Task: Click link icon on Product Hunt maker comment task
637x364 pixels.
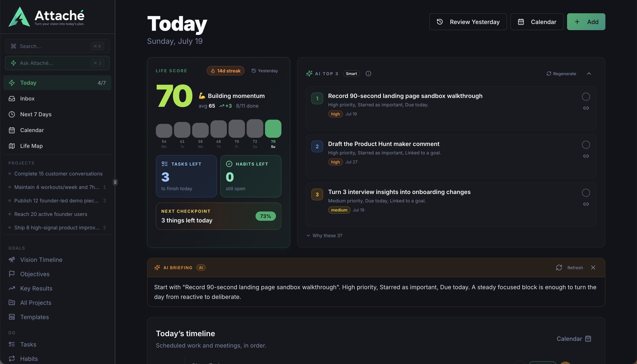Action: [x=586, y=156]
